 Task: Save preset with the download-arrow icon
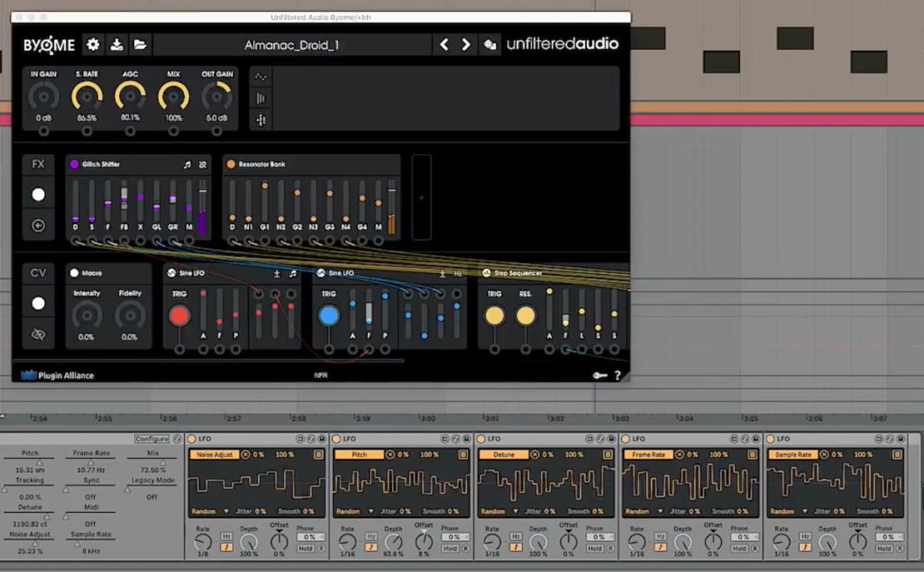[x=116, y=45]
